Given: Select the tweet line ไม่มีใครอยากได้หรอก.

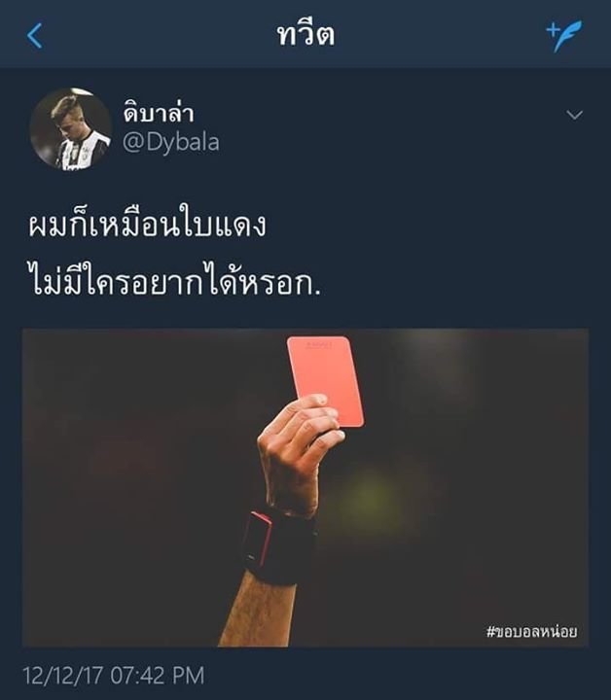Looking at the screenshot, I should tap(174, 279).
